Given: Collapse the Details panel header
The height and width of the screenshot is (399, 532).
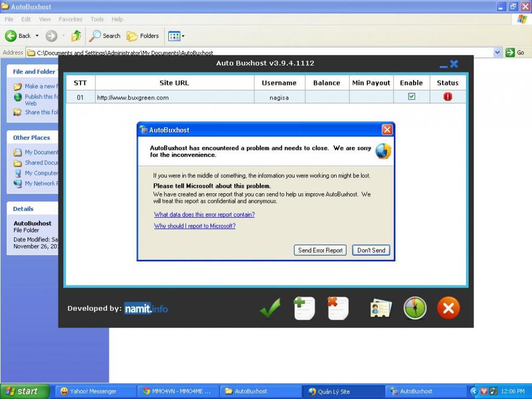Looking at the screenshot, I should (33, 208).
